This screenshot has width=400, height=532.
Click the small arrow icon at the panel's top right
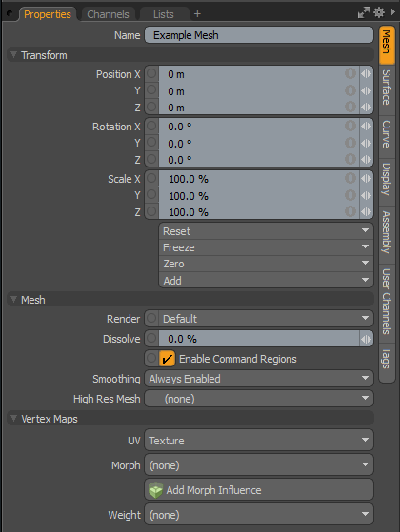(x=393, y=12)
